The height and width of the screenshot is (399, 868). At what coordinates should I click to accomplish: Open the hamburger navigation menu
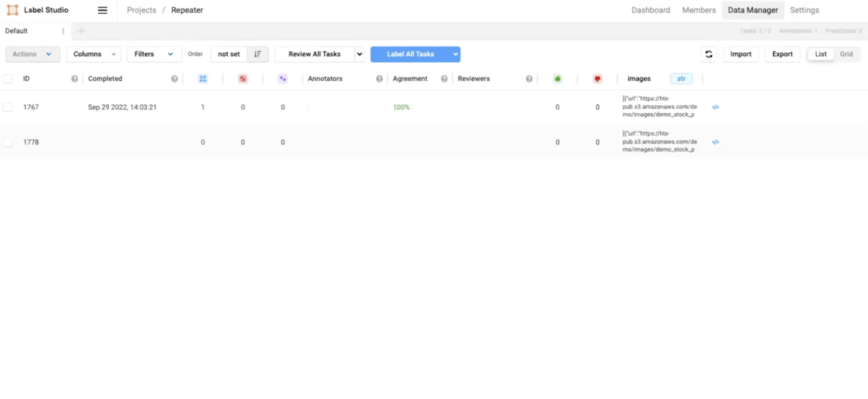pos(102,10)
